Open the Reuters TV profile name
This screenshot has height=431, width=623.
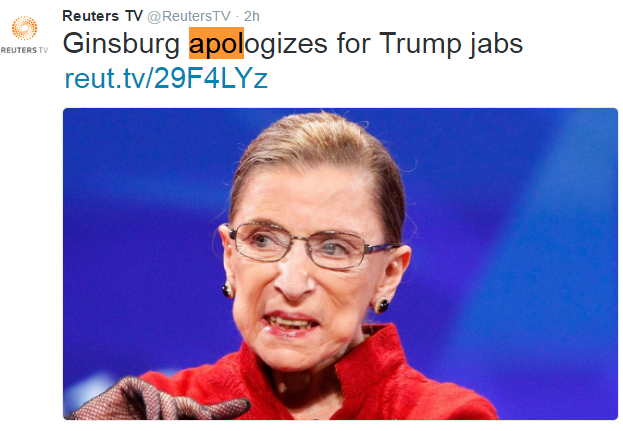(103, 16)
